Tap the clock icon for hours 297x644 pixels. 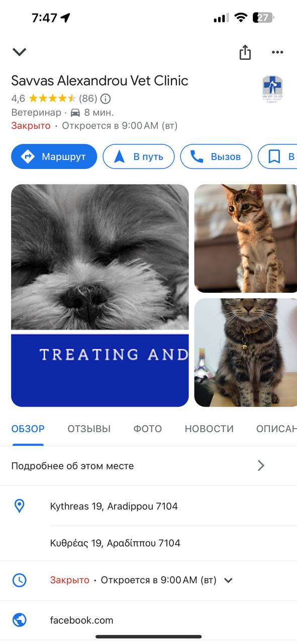click(19, 580)
